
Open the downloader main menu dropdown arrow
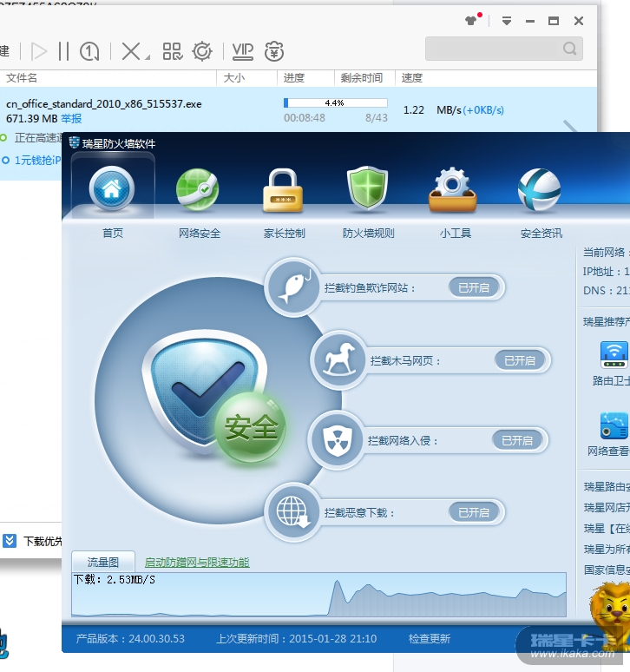coord(507,21)
